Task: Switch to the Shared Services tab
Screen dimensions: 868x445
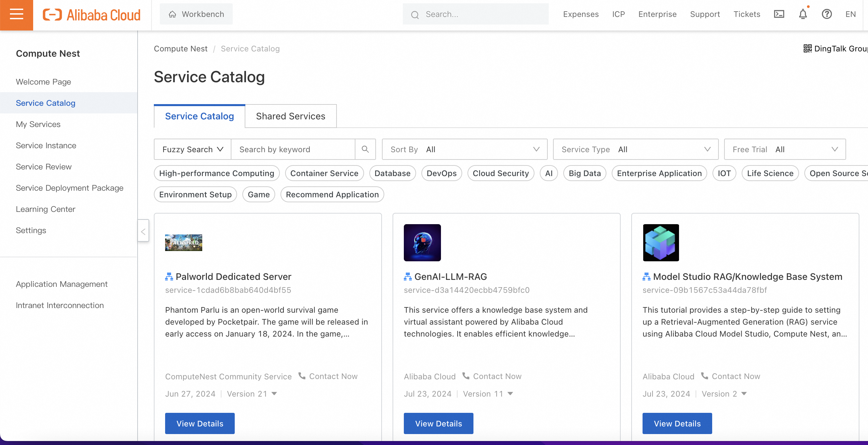Action: pyautogui.click(x=290, y=116)
